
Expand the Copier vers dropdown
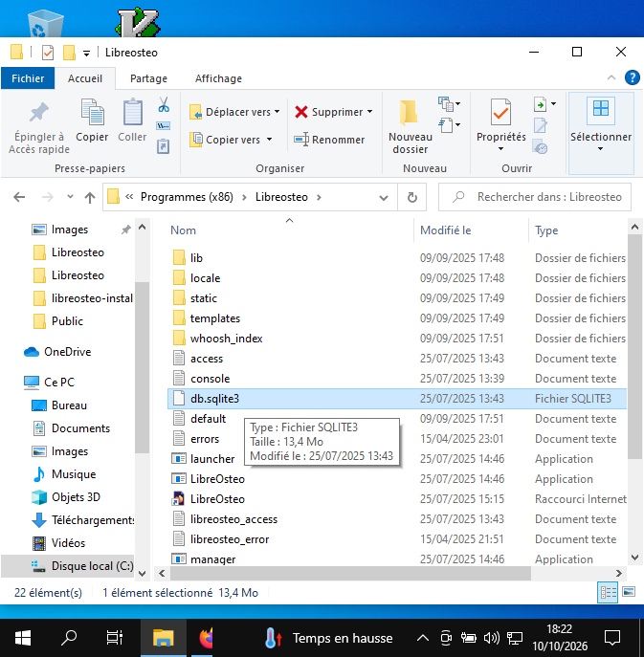(269, 140)
